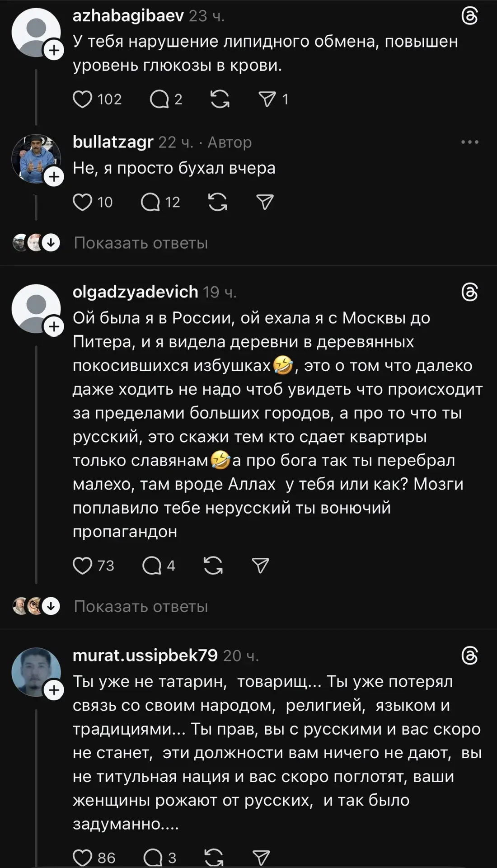Open olgadzyadevich profile by username

(x=135, y=292)
